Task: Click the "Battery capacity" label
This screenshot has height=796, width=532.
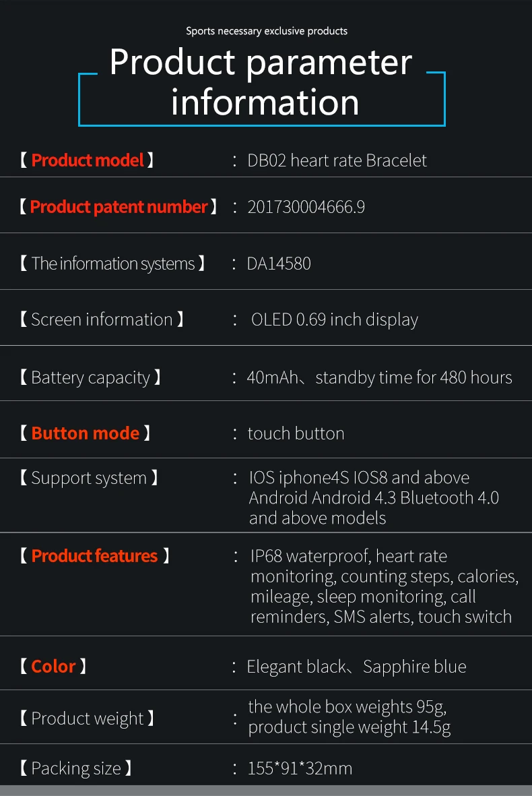Action: click(90, 377)
